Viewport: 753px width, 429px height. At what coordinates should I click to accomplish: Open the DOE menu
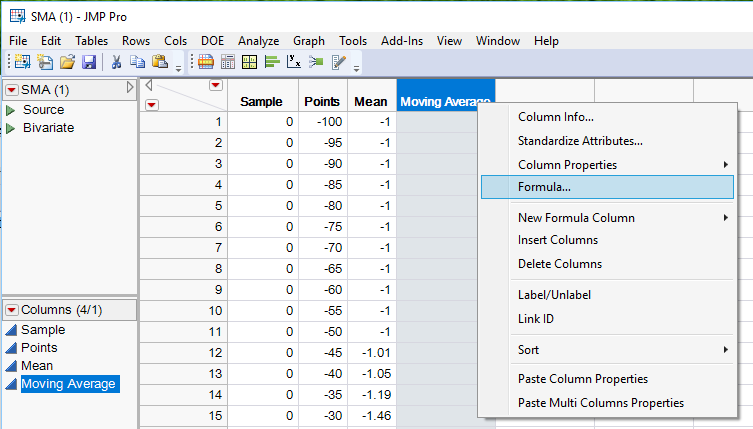(212, 41)
